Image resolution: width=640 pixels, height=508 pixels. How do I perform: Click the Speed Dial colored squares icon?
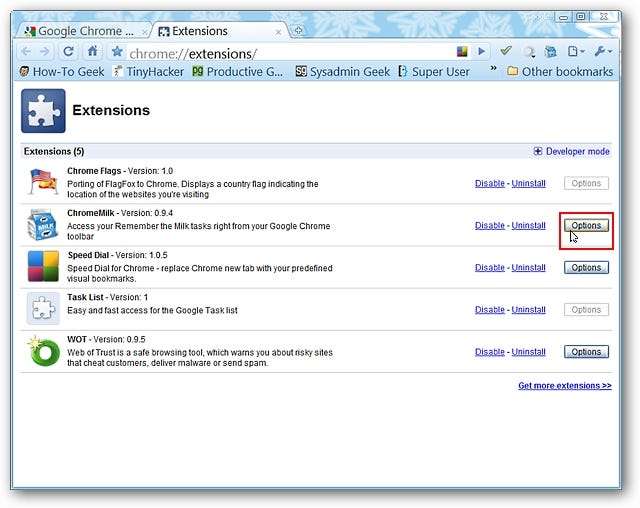43,266
